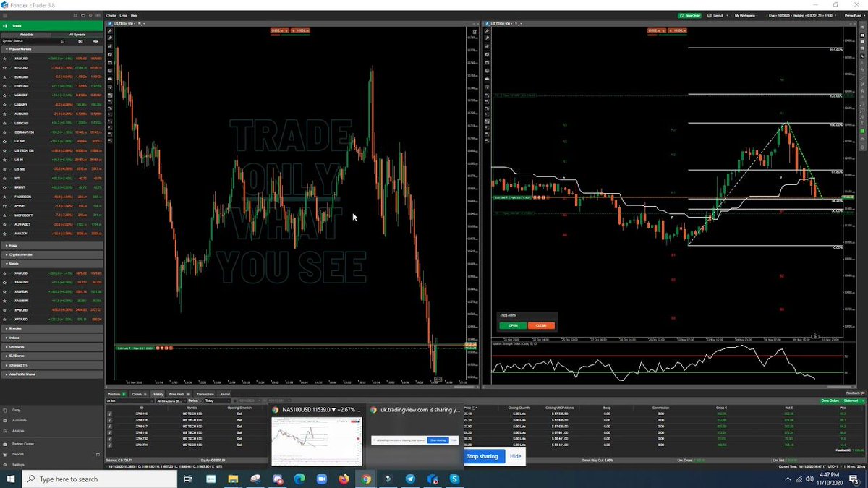Open the Help menu
868x488 pixels.
click(134, 15)
